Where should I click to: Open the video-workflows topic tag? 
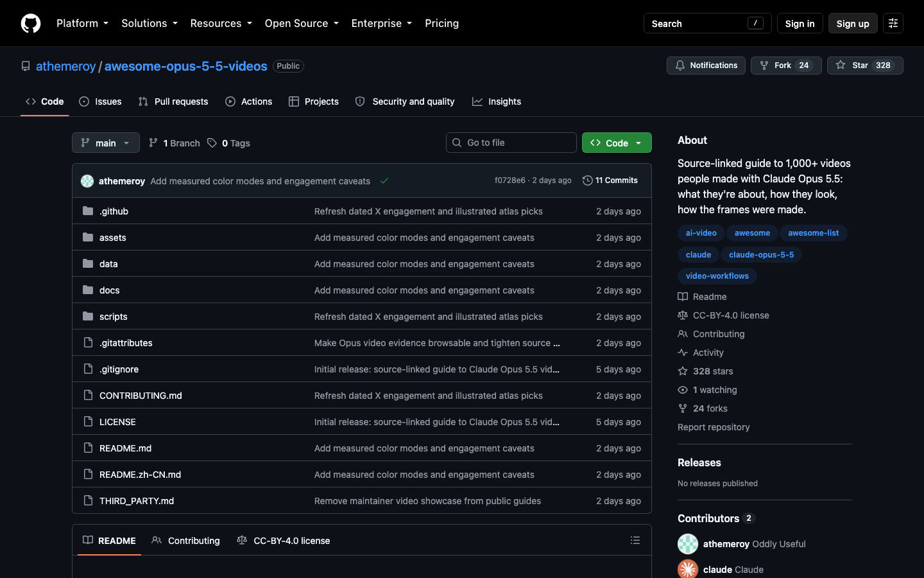[717, 276]
